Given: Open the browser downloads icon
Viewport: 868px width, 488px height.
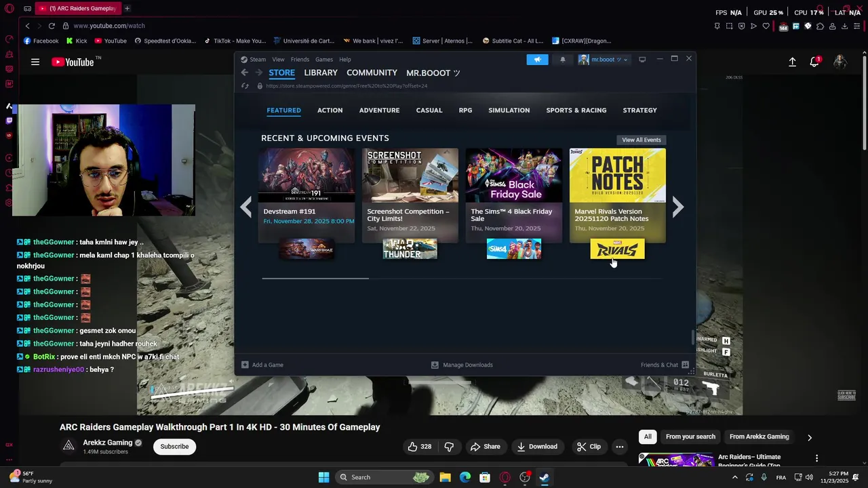Looking at the screenshot, I should [844, 26].
